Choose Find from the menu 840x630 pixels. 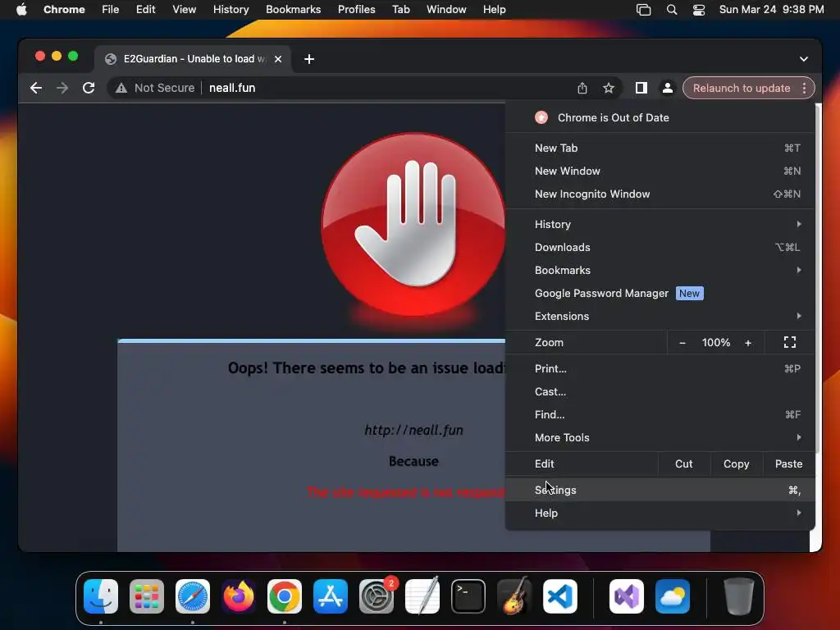click(660, 414)
